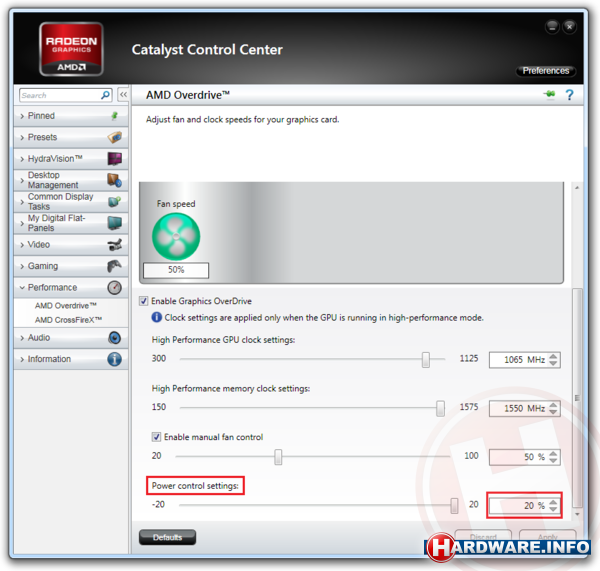Click the Video camera icon

115,245
